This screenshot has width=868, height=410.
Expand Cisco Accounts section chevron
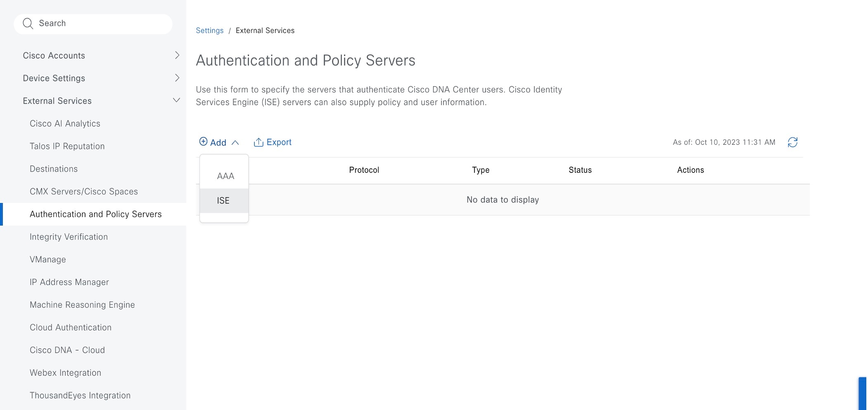pos(177,55)
